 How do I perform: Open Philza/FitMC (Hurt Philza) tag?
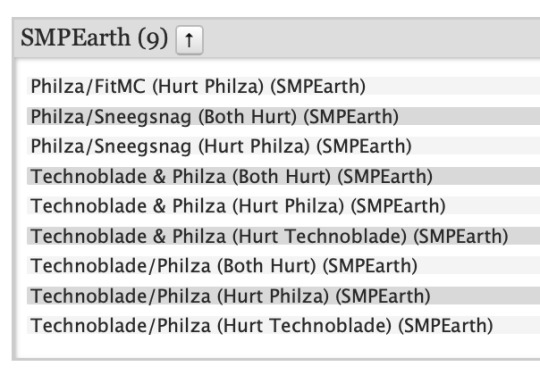click(198, 86)
